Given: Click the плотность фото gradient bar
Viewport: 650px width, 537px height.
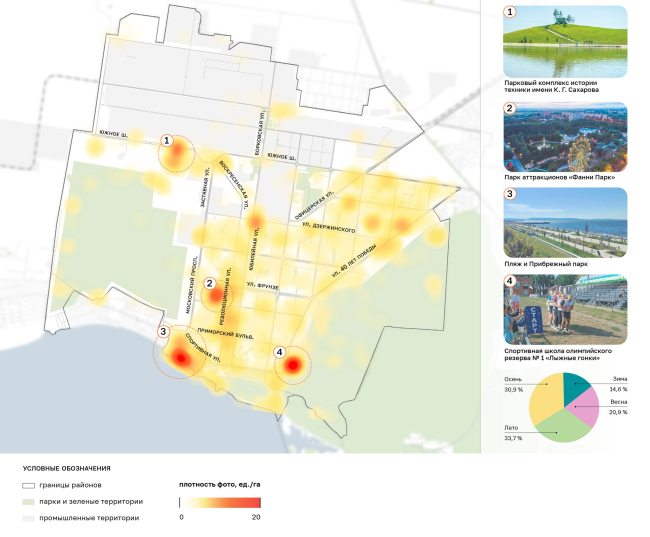Looking at the screenshot, I should [220, 501].
